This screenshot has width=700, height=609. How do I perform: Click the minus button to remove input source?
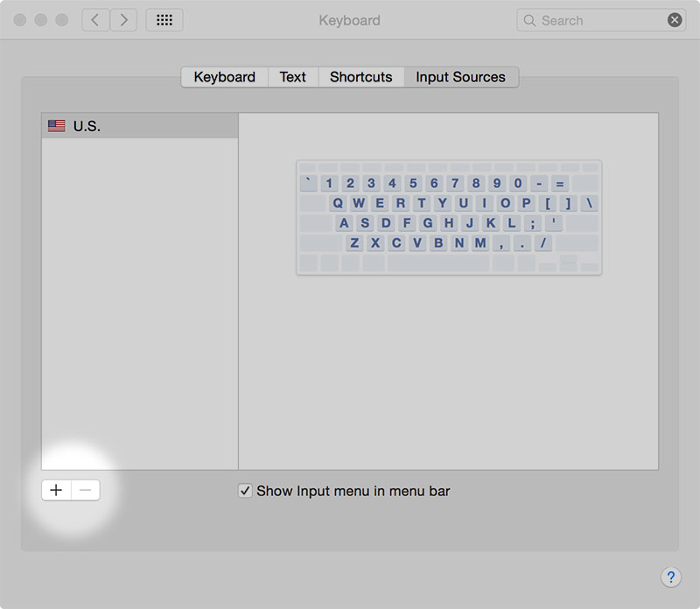click(x=84, y=490)
